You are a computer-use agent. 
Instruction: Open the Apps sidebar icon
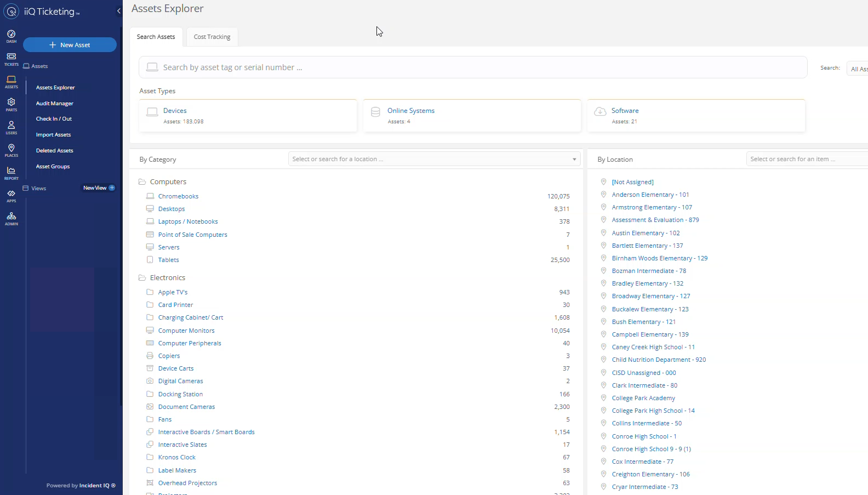(11, 196)
